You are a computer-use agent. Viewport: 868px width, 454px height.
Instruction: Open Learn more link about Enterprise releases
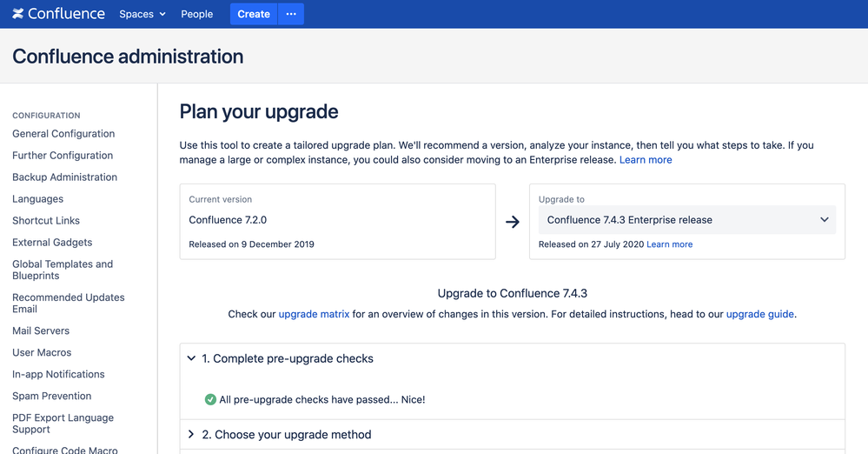(646, 160)
